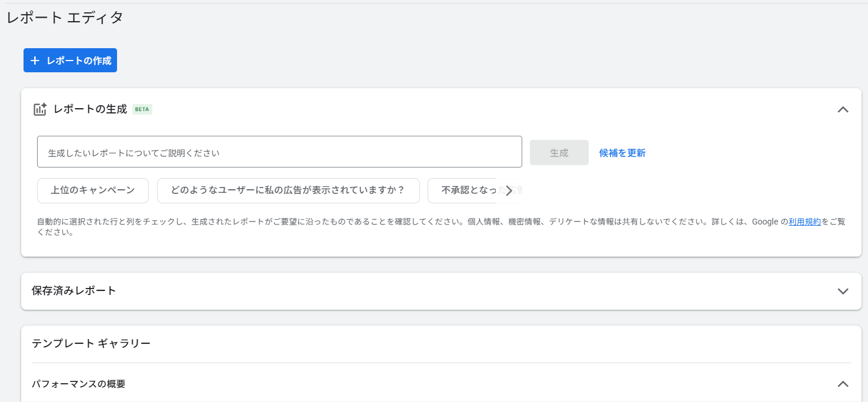Screen dimensions: 868x402
Task: Click the テンプレート ギャラリー heading
Action: 91,344
